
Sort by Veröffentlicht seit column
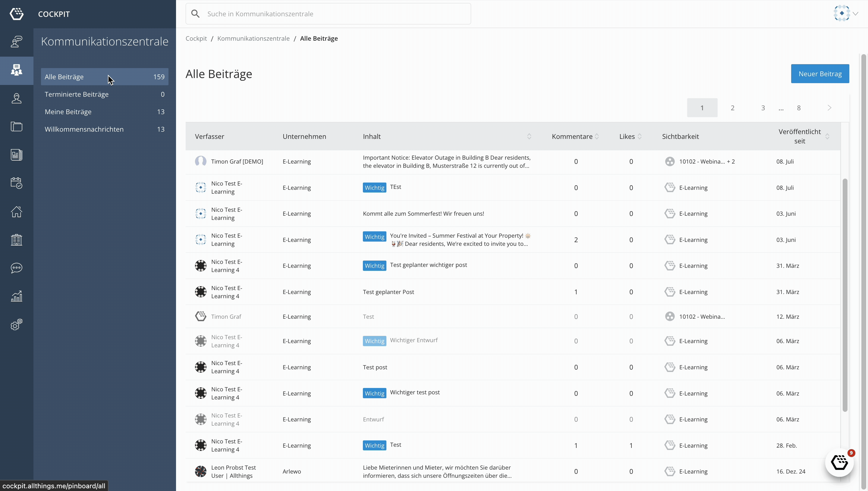tap(827, 136)
